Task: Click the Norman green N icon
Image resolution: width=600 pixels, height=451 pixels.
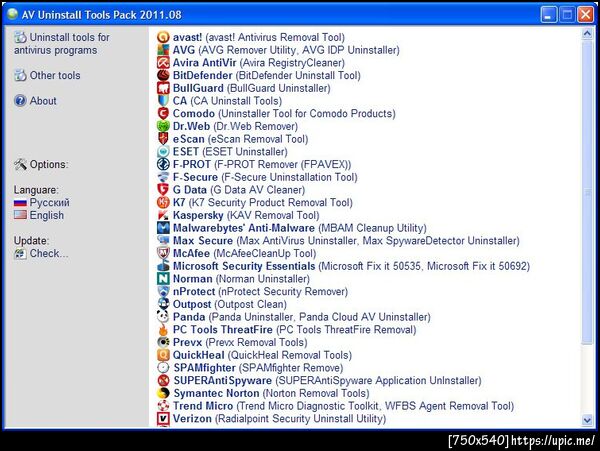Action: click(x=163, y=278)
